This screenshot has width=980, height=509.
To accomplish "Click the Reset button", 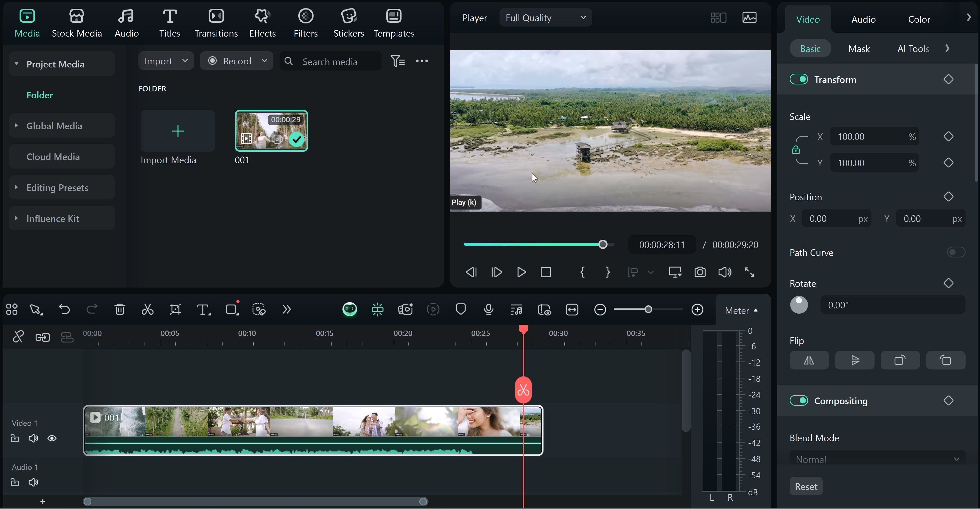I will [806, 486].
